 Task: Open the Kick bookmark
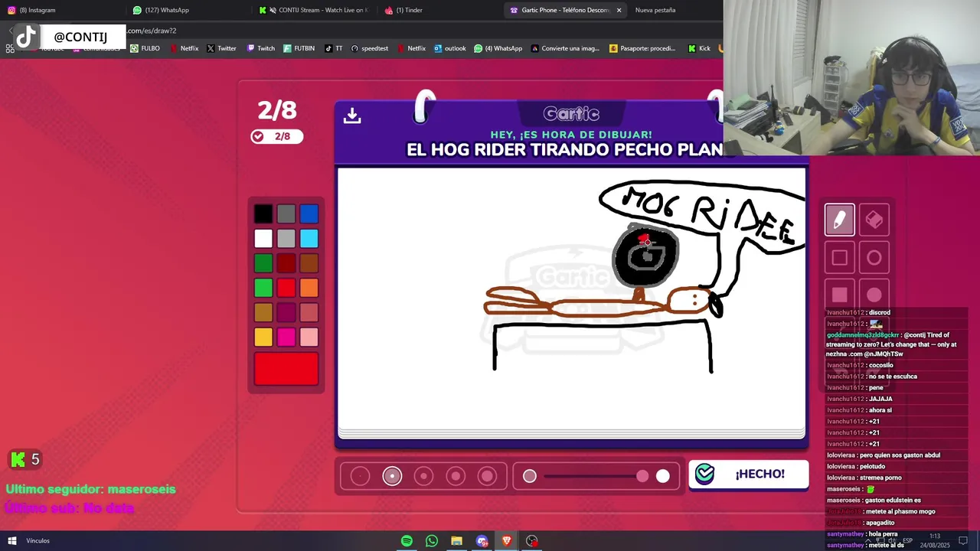click(700, 48)
